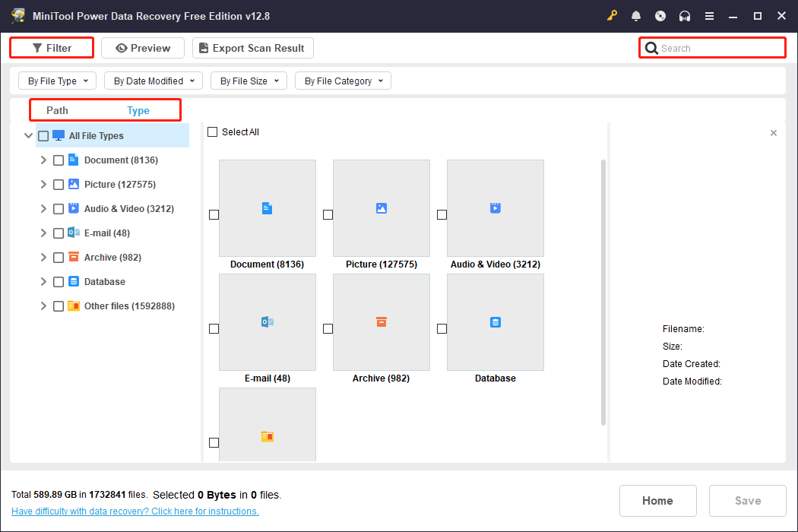Select the Type tab
Screen dimensions: 798x532
[x=138, y=110]
